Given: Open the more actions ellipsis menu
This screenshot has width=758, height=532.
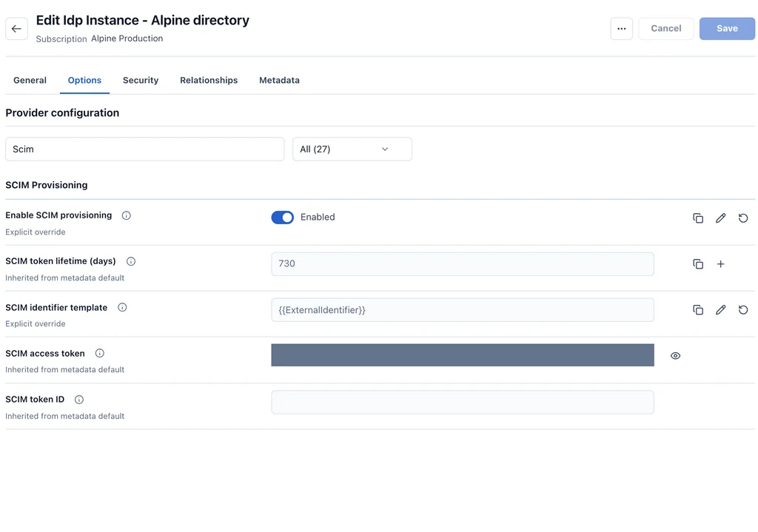Looking at the screenshot, I should (621, 29).
